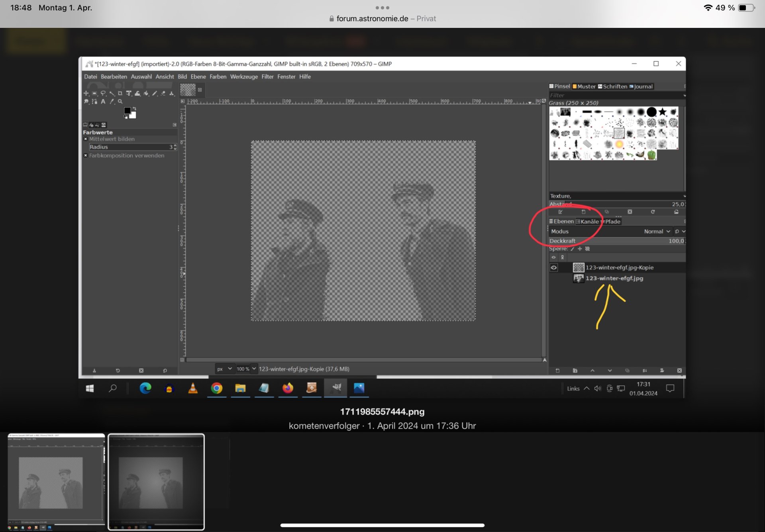Screen dimensions: 765x532
Task: Click the restore tool presets icon
Action: (118, 371)
